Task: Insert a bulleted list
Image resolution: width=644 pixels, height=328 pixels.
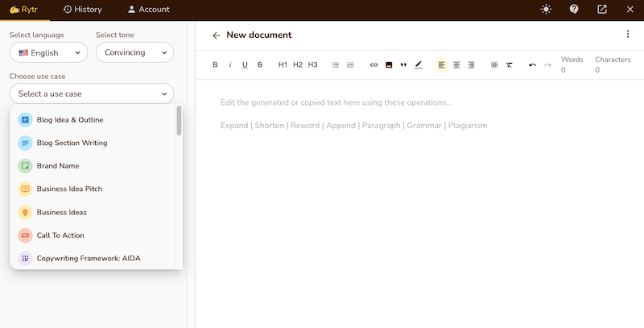Action: [x=336, y=65]
